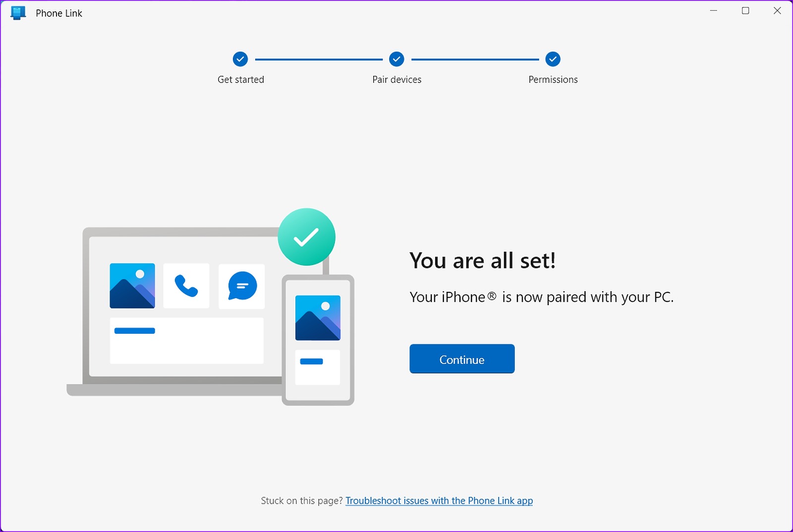
Task: Click the Continue button
Action: coord(462,359)
